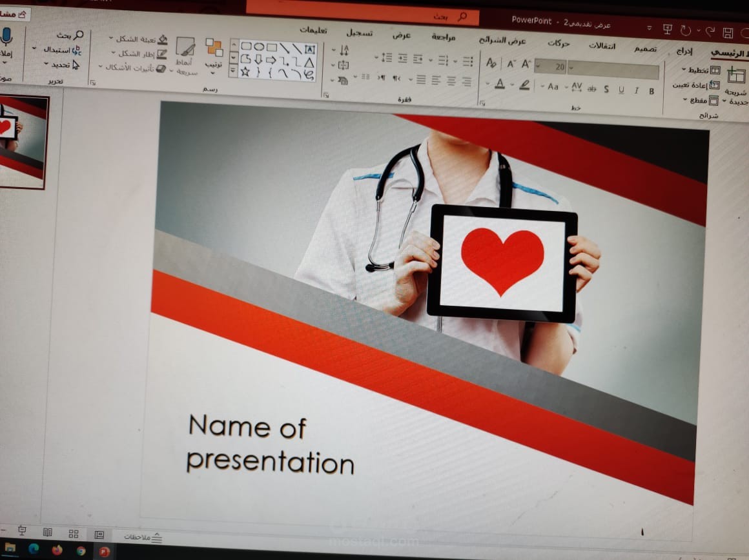Image resolution: width=749 pixels, height=560 pixels.
Task: Select the text box shape in gallery
Action: pos(310,49)
